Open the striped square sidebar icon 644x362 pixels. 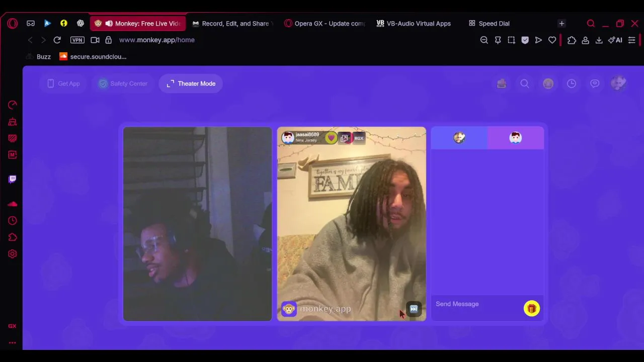[x=13, y=138]
